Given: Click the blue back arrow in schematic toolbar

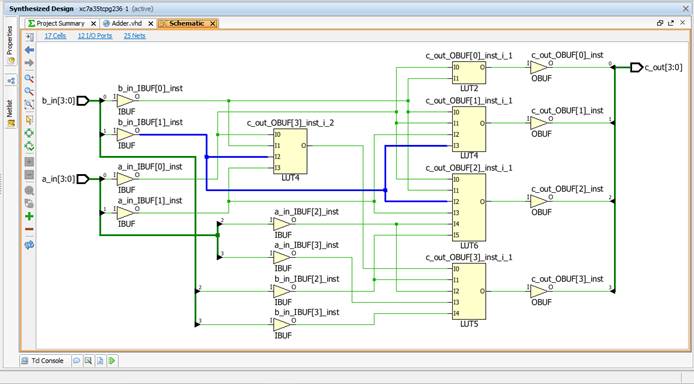Looking at the screenshot, I should pos(29,50).
